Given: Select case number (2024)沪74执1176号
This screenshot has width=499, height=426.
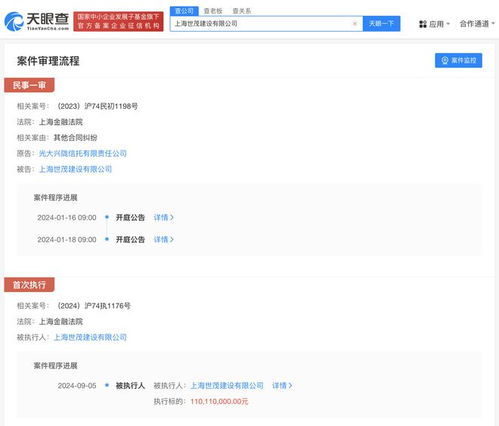Looking at the screenshot, I should pos(93,306).
